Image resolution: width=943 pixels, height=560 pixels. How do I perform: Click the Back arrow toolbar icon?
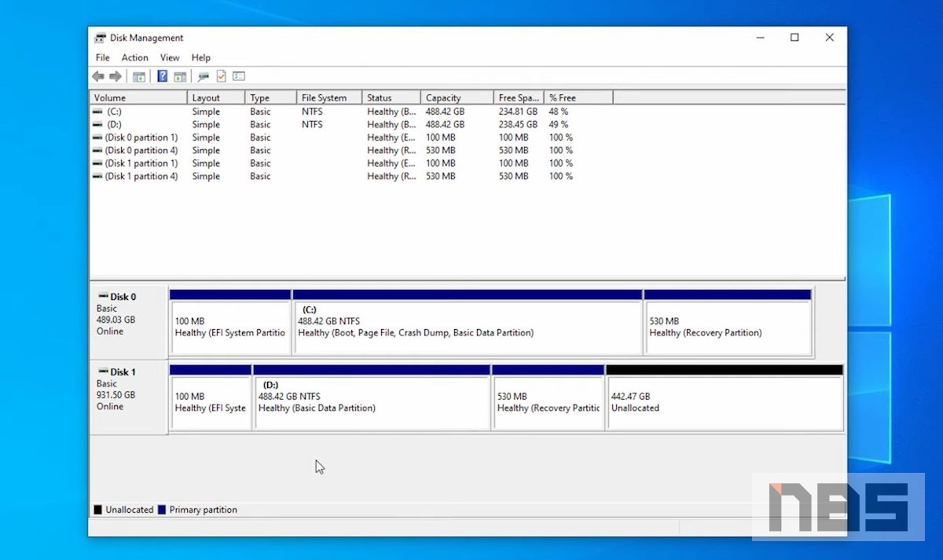(x=98, y=76)
